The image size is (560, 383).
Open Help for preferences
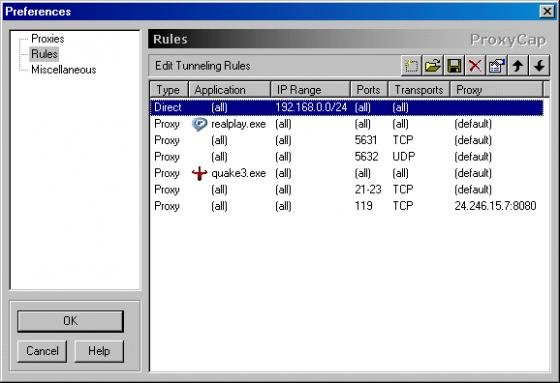click(x=99, y=351)
